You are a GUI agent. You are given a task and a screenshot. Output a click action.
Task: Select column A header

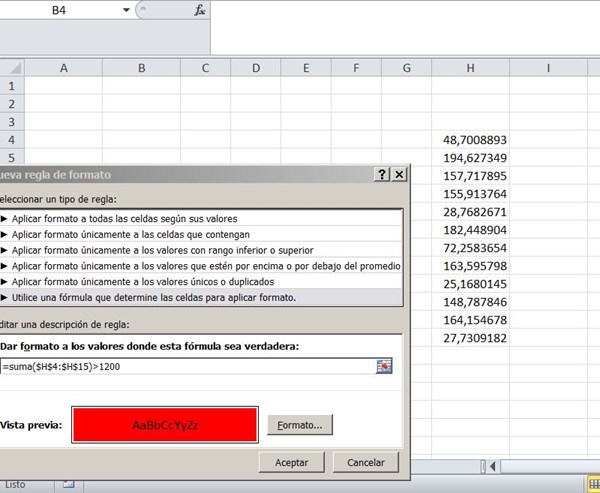tap(64, 68)
